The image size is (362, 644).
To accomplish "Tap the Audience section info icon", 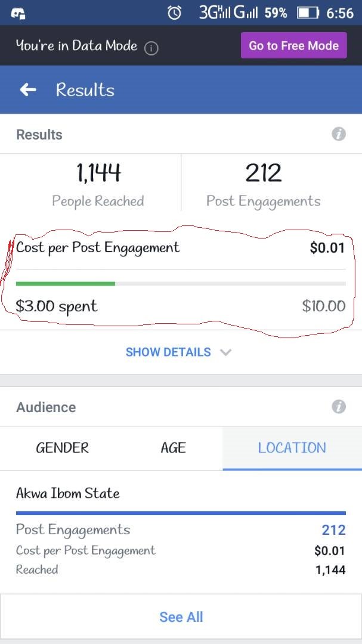I will (x=339, y=407).
